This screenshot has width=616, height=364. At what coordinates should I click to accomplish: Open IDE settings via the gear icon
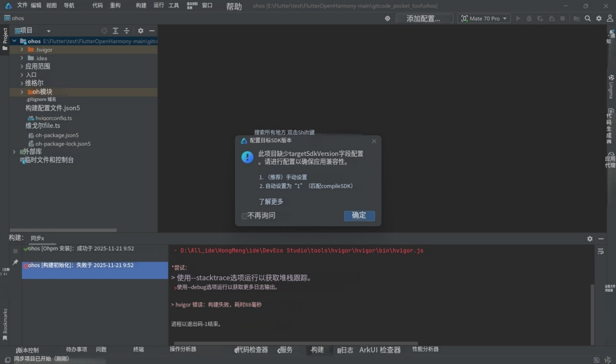pos(599,18)
